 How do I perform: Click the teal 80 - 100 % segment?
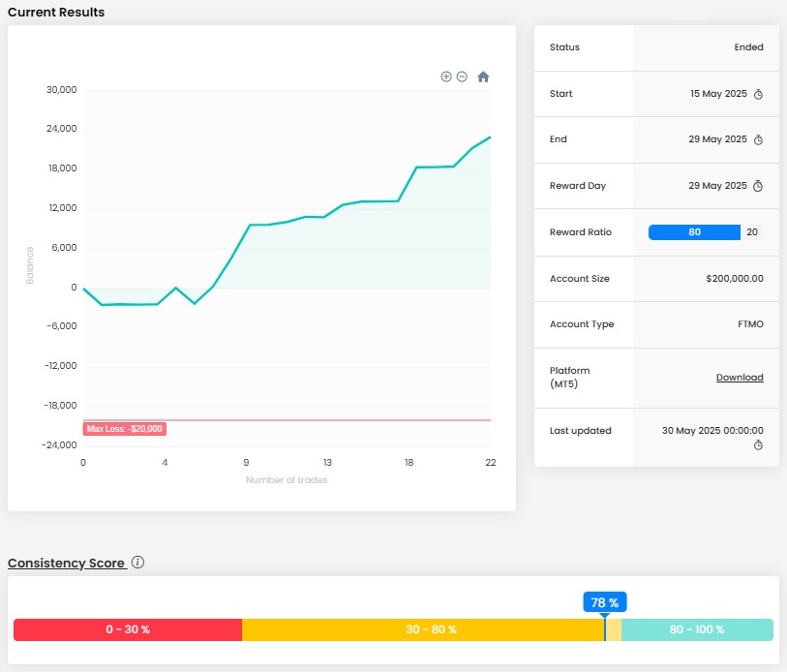pyautogui.click(x=697, y=629)
